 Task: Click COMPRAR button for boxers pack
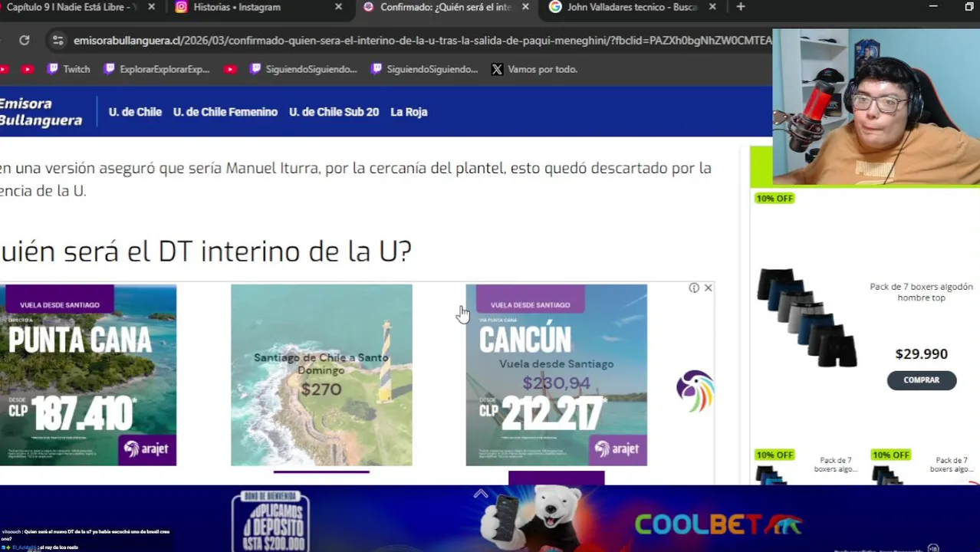(x=921, y=379)
